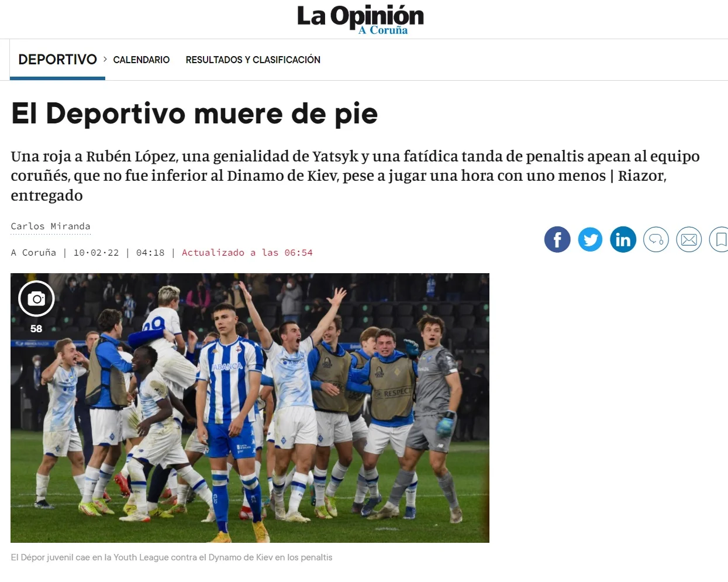Share the article on Twitter
The height and width of the screenshot is (582, 728).
(x=590, y=239)
